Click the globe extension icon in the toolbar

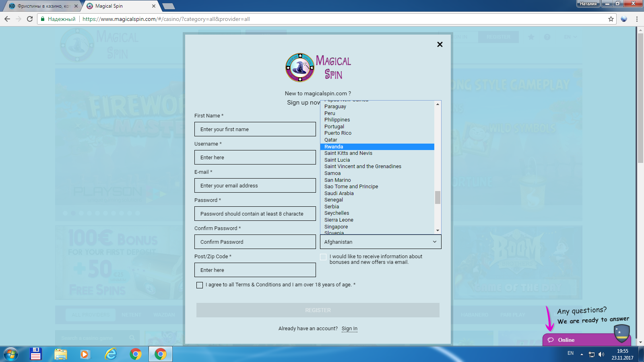[x=624, y=19]
